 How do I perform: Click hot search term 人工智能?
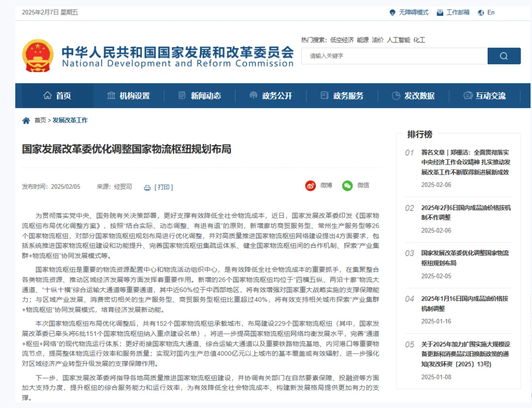point(398,40)
